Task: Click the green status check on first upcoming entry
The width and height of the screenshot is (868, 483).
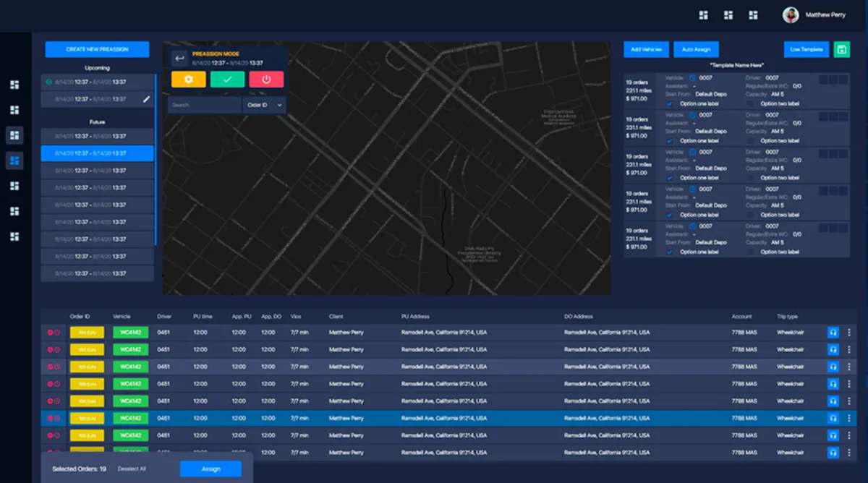Action: click(48, 82)
